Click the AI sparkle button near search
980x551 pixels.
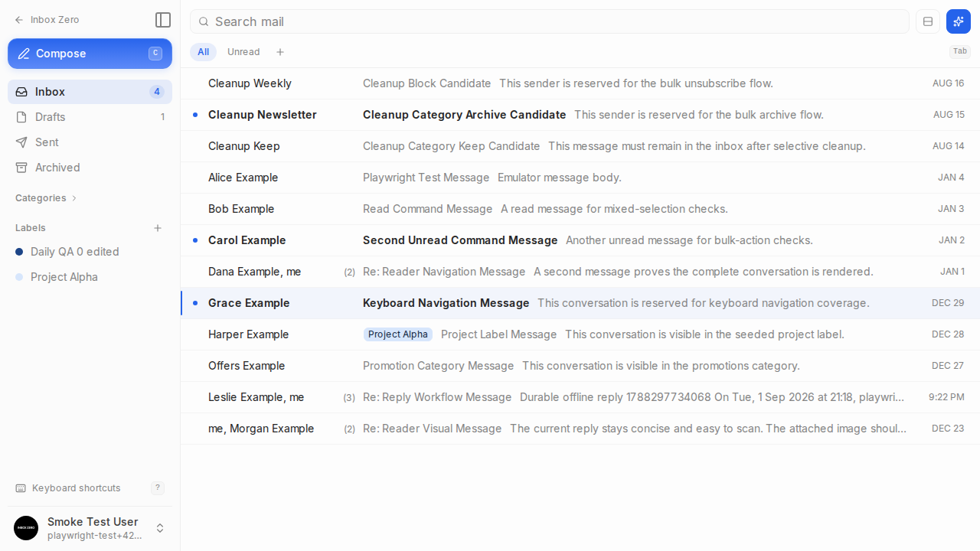[x=959, y=21]
